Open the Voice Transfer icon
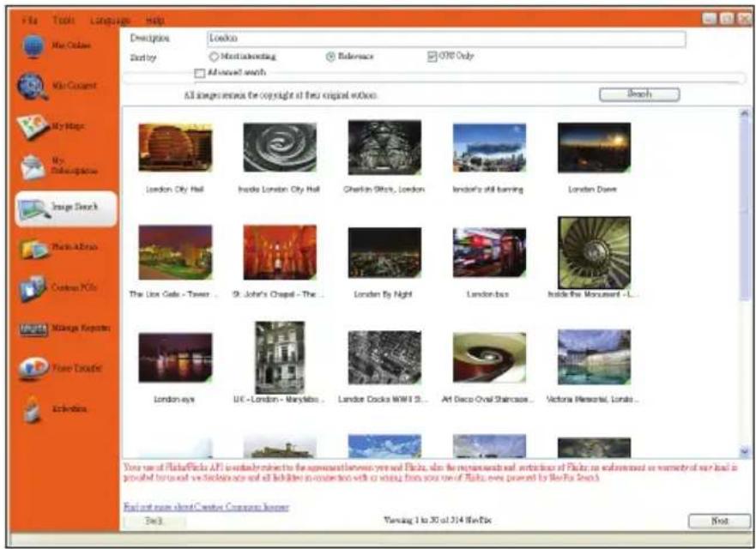756x549 pixels. pos(33,369)
